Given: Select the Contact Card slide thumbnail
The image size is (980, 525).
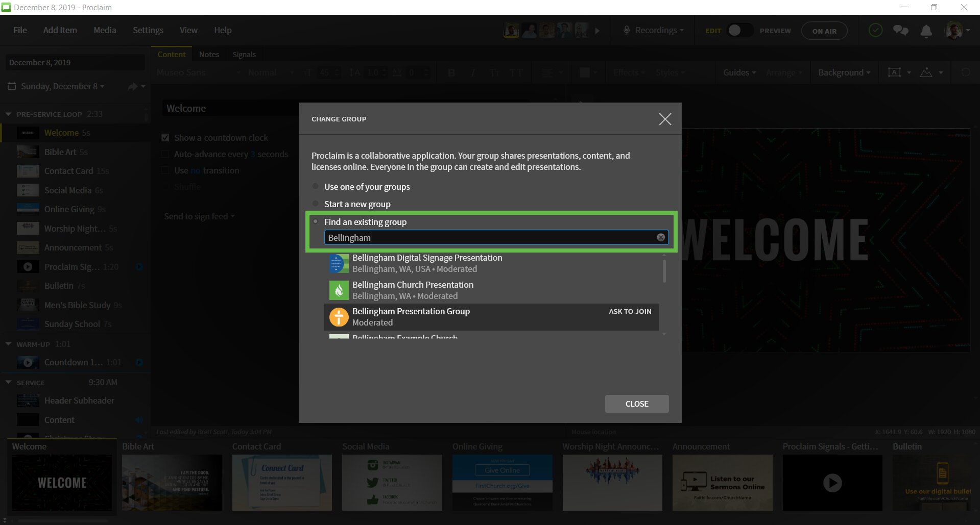Looking at the screenshot, I should [x=282, y=483].
